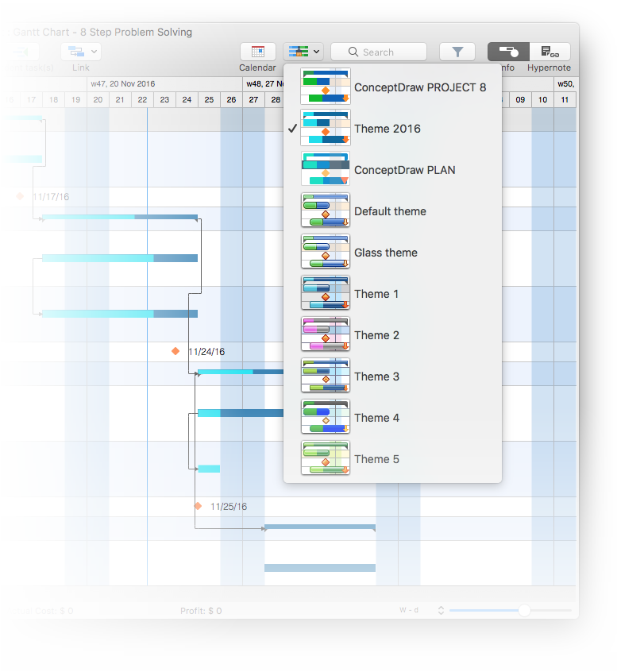The height and width of the screenshot is (672, 617).
Task: Adjust the timeline zoom slider handle
Action: [x=524, y=610]
